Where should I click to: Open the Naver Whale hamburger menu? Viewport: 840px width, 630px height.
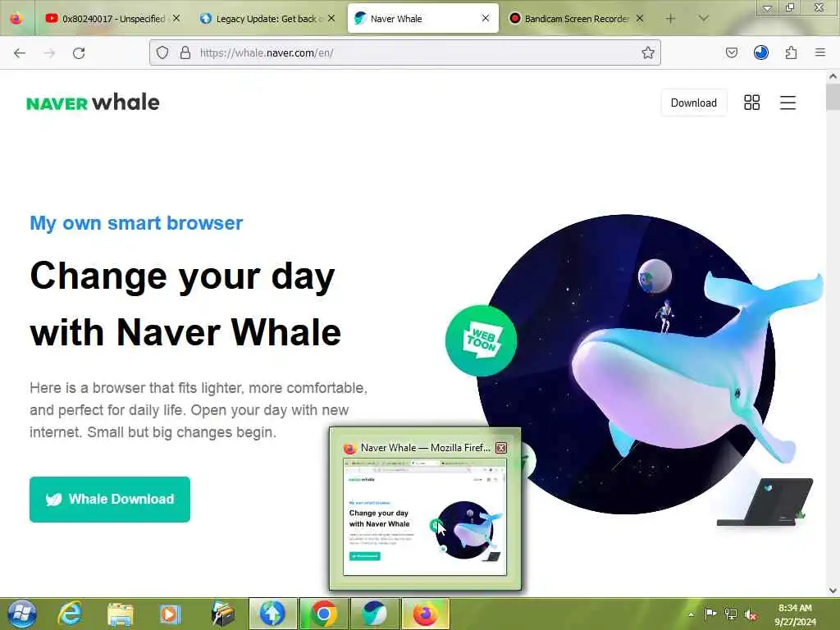click(787, 103)
